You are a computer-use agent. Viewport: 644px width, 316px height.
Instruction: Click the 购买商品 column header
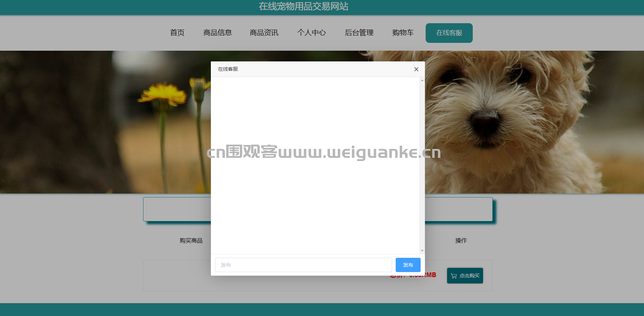191,241
